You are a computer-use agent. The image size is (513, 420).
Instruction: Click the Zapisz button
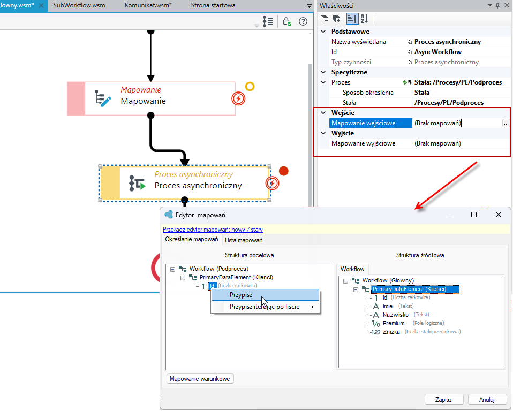(443, 400)
